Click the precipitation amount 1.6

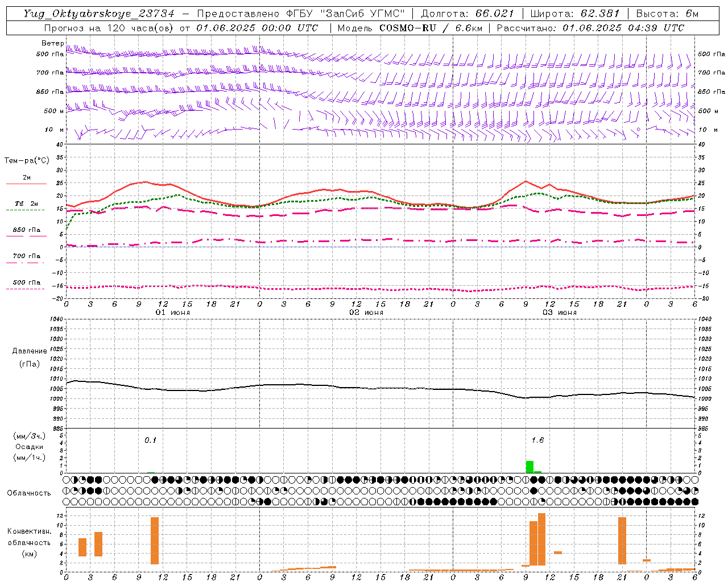(x=537, y=440)
